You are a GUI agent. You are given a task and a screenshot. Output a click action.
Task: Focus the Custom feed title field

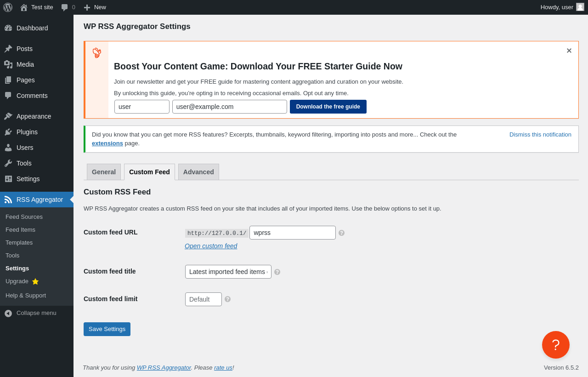coord(228,272)
